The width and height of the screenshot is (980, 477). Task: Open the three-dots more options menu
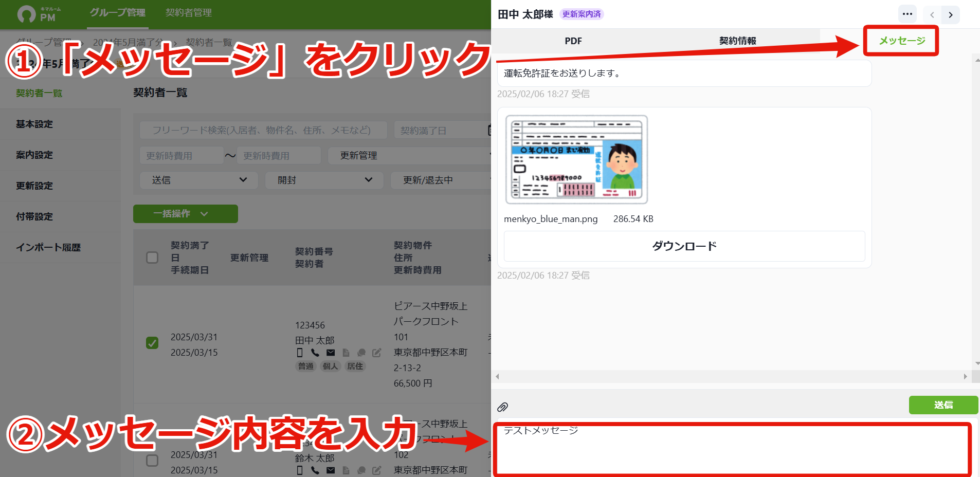pos(908,14)
